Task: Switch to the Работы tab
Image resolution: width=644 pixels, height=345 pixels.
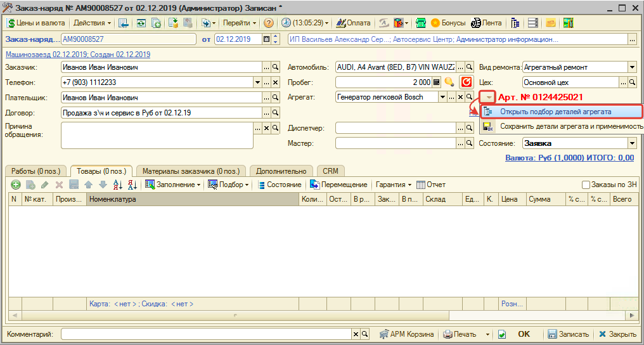Action: pos(36,171)
